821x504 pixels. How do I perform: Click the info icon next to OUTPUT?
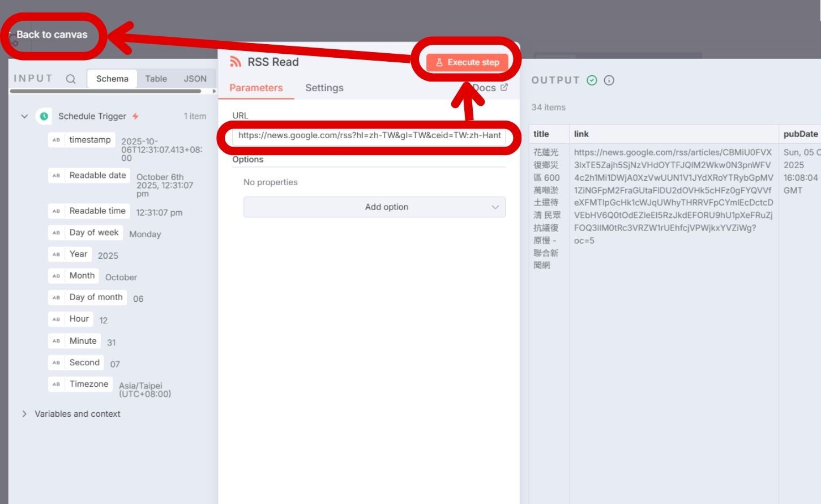(x=608, y=80)
